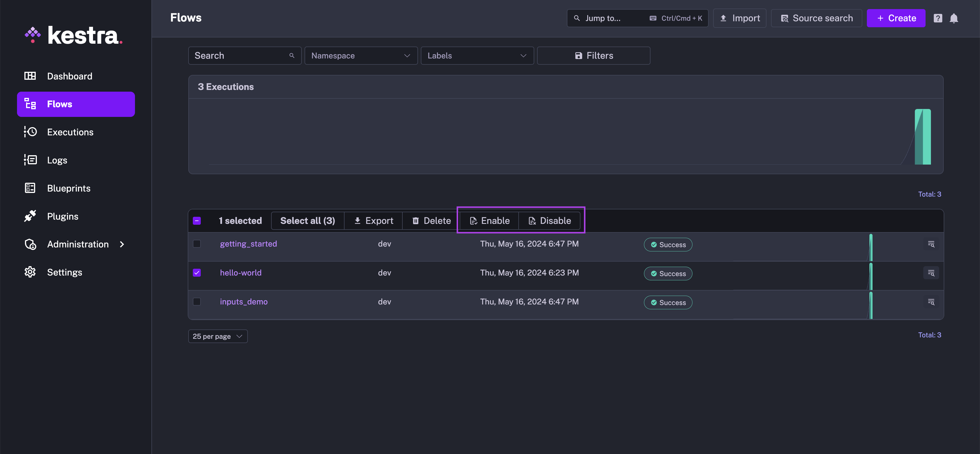Click the notifications bell icon
Image resolution: width=980 pixels, height=454 pixels.
coord(954,18)
